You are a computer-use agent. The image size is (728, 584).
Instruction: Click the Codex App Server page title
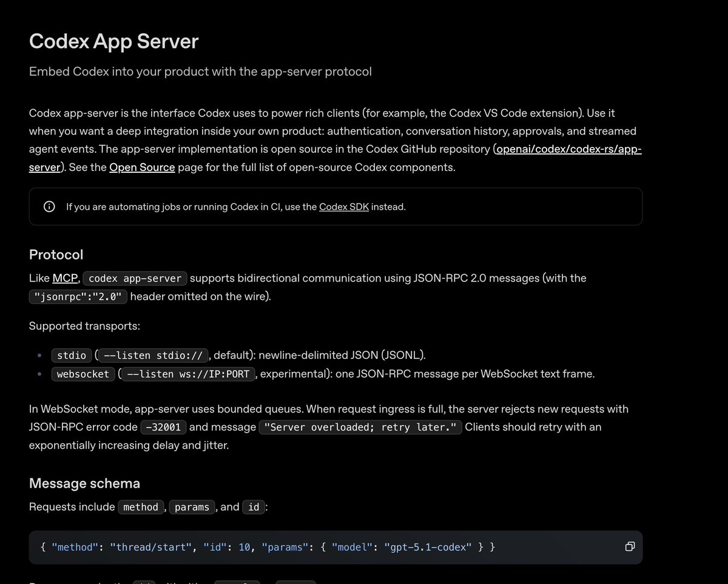114,41
